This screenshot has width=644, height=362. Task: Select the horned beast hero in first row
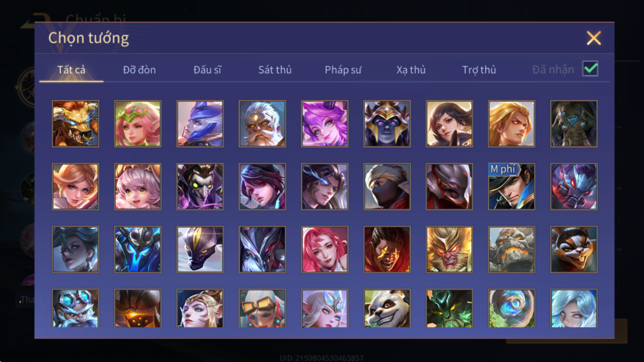tap(75, 124)
